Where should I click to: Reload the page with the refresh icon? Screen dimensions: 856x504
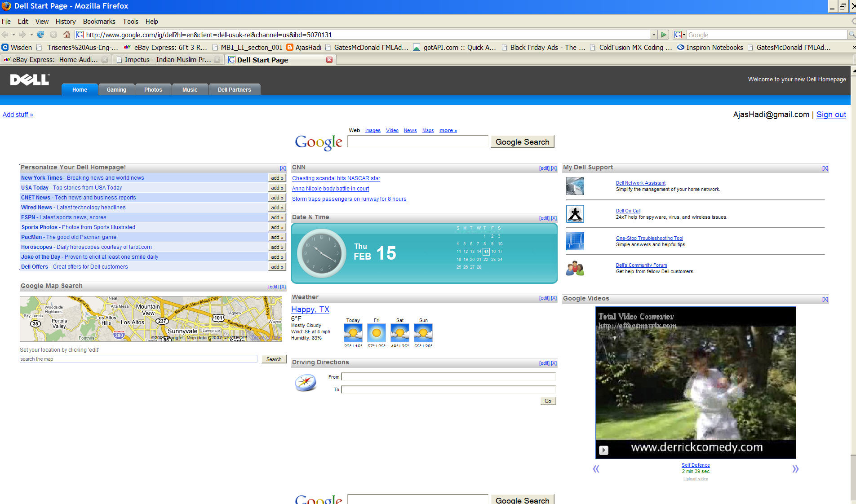click(41, 35)
